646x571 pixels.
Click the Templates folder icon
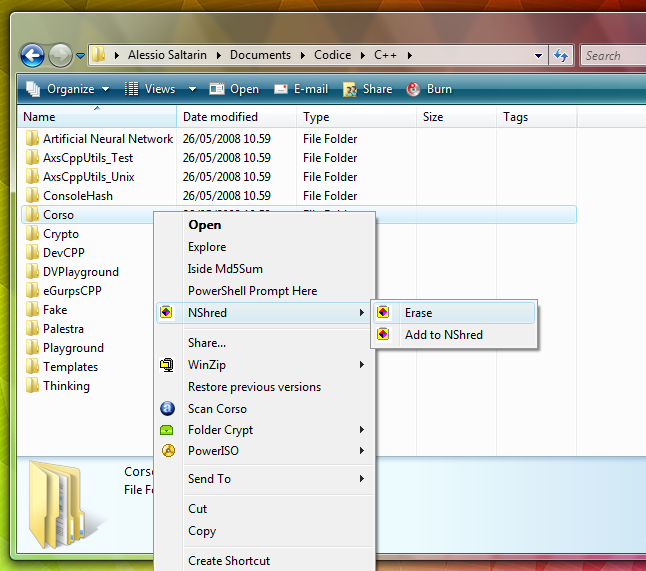pyautogui.click(x=32, y=366)
